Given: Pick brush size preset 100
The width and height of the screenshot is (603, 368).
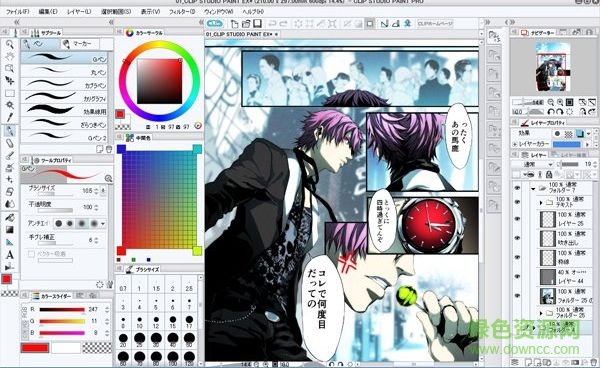Looking at the screenshot, I should pyautogui.click(x=172, y=358).
